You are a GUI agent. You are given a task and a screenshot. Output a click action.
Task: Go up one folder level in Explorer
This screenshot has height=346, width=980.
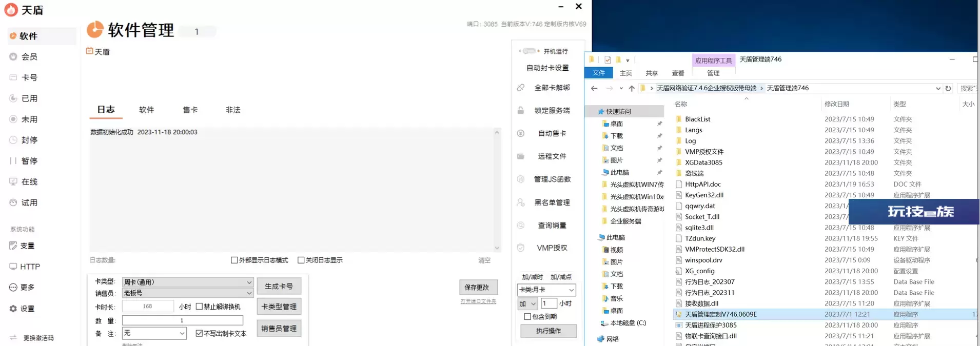point(632,88)
